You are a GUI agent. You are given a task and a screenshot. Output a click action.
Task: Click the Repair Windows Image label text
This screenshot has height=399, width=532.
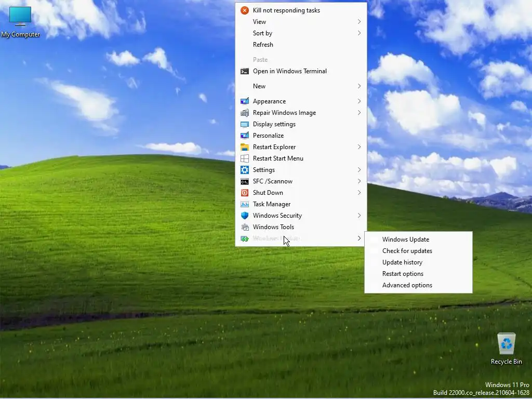click(284, 113)
